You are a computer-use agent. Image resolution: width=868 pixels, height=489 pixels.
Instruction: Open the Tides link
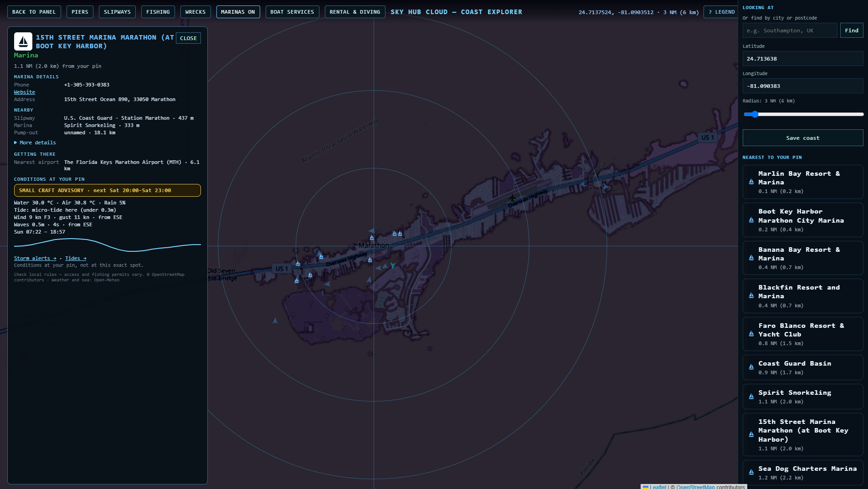pos(76,258)
